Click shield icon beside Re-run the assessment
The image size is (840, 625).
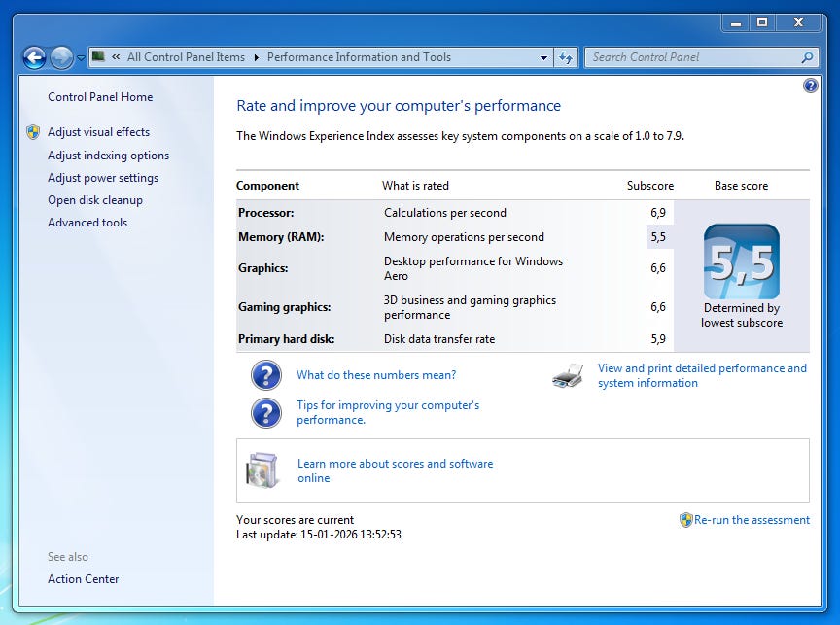tap(685, 520)
